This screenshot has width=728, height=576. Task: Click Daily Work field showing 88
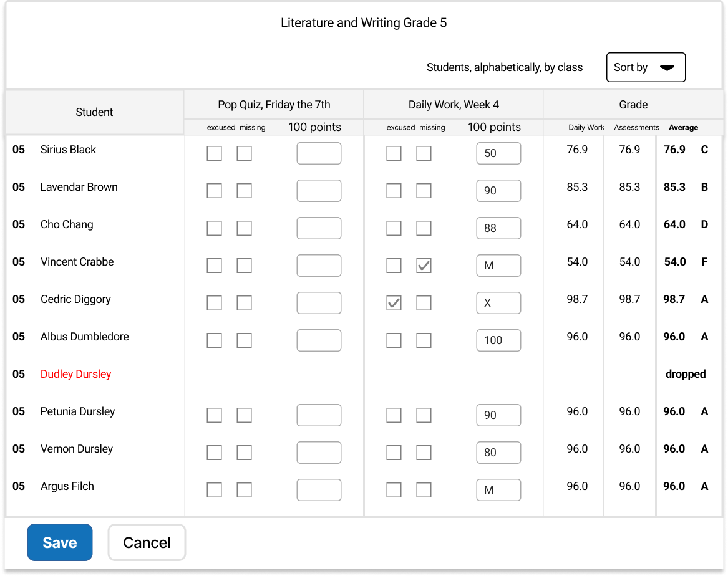pos(498,228)
